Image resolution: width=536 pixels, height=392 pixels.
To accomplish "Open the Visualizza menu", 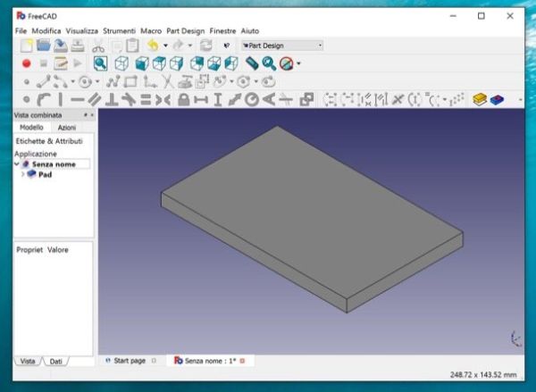I will pos(81,30).
